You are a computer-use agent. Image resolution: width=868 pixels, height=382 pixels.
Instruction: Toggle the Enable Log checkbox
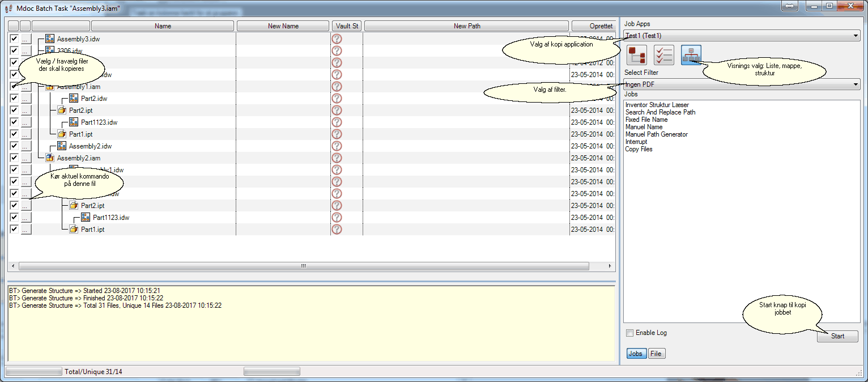point(630,333)
